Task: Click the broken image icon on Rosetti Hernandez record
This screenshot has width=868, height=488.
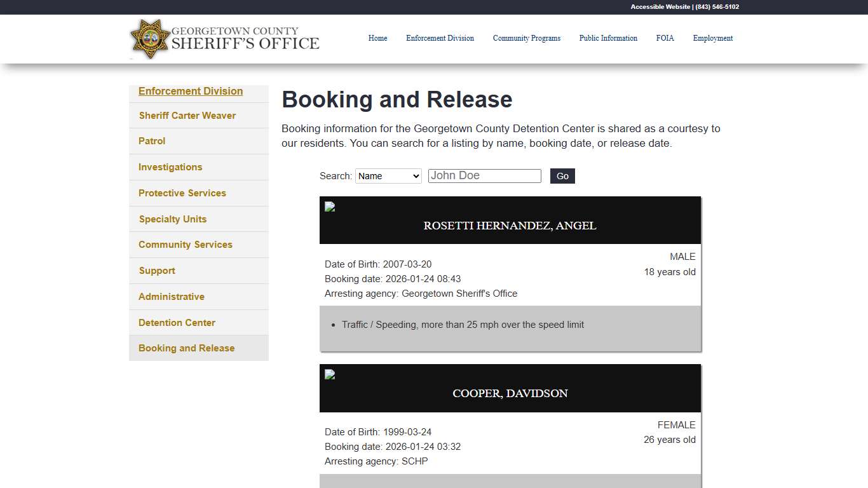Action: [x=329, y=207]
